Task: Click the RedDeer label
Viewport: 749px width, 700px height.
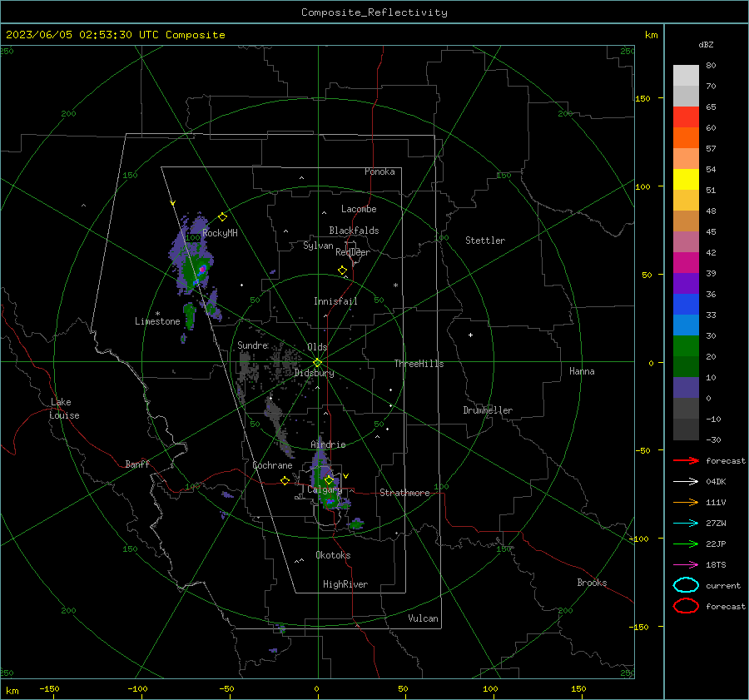Action: 353,252
